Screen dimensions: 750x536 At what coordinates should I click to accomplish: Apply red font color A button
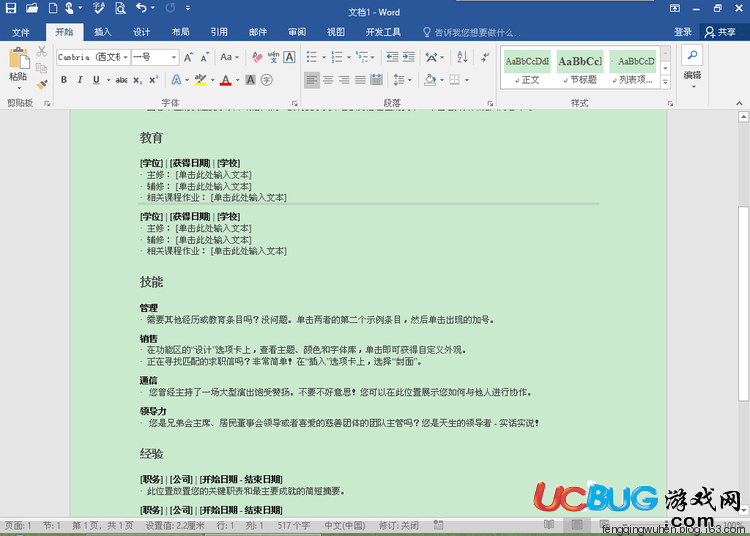coord(226,80)
